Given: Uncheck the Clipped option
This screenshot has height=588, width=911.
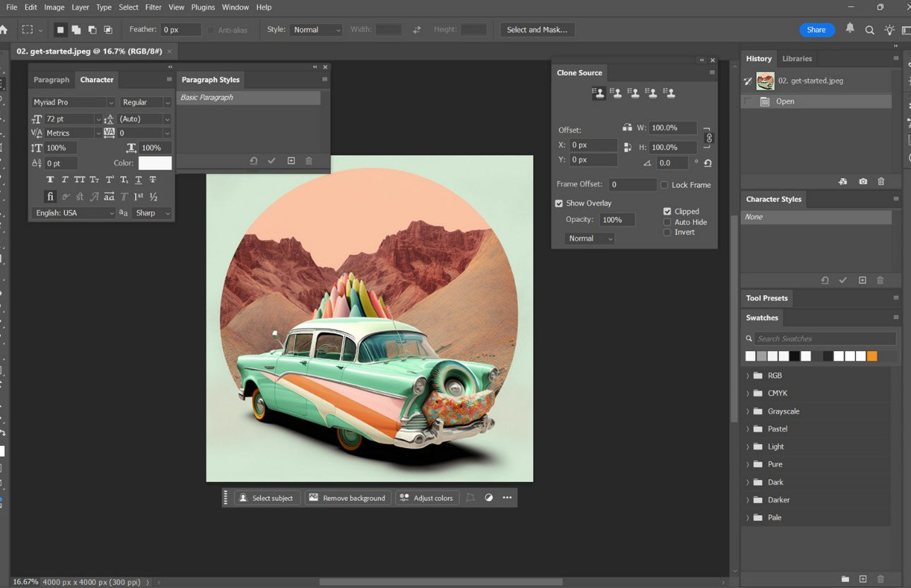Looking at the screenshot, I should click(667, 211).
